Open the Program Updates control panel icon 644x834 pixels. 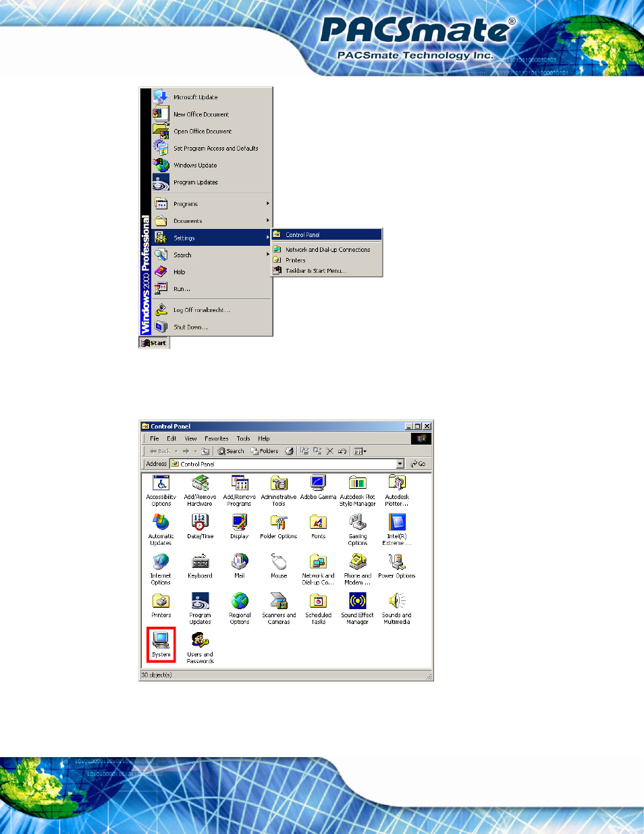click(200, 608)
